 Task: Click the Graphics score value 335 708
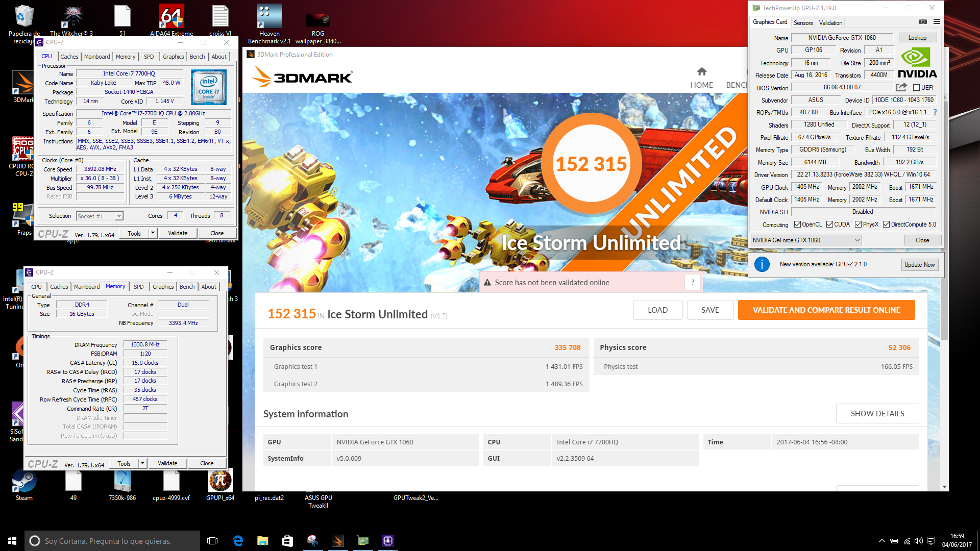point(568,347)
